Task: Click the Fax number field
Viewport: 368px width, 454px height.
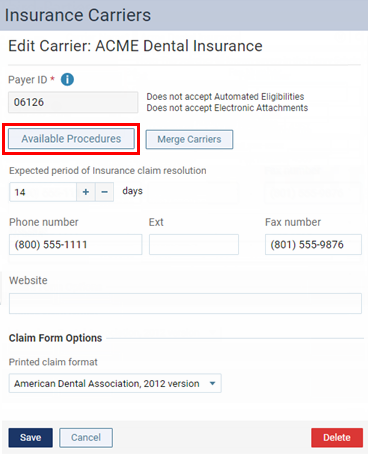Action: 313,245
